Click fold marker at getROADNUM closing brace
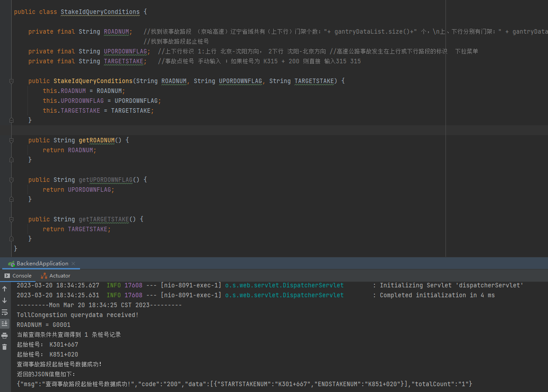Image resolution: width=548 pixels, height=392 pixels. (x=11, y=160)
